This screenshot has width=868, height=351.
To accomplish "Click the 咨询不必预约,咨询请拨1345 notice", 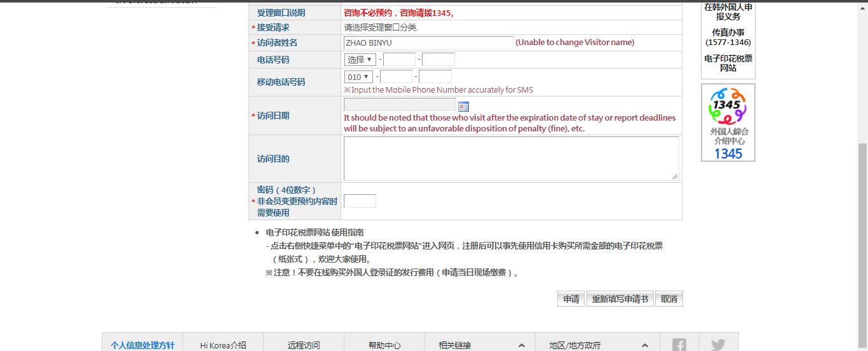I will (x=400, y=13).
